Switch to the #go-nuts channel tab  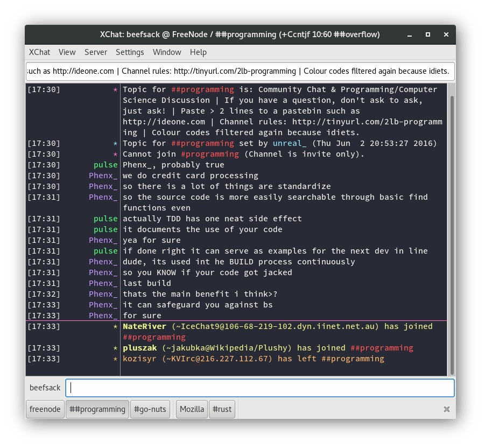150,409
